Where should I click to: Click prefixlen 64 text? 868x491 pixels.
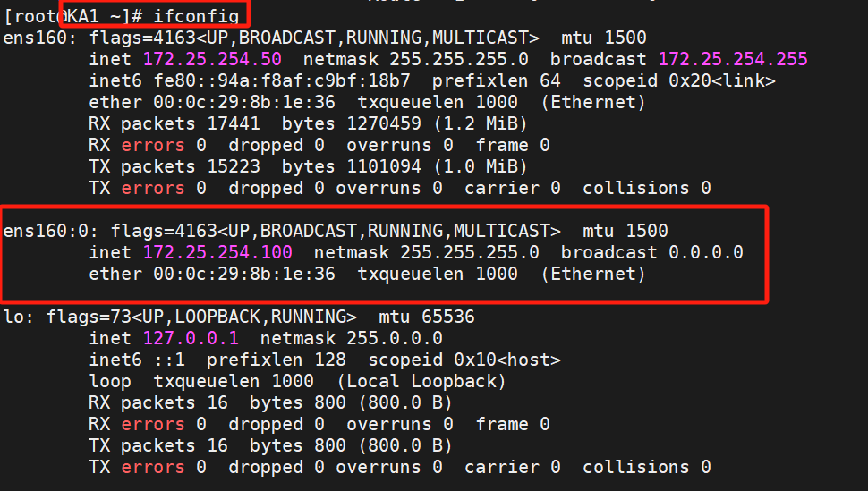(x=497, y=80)
